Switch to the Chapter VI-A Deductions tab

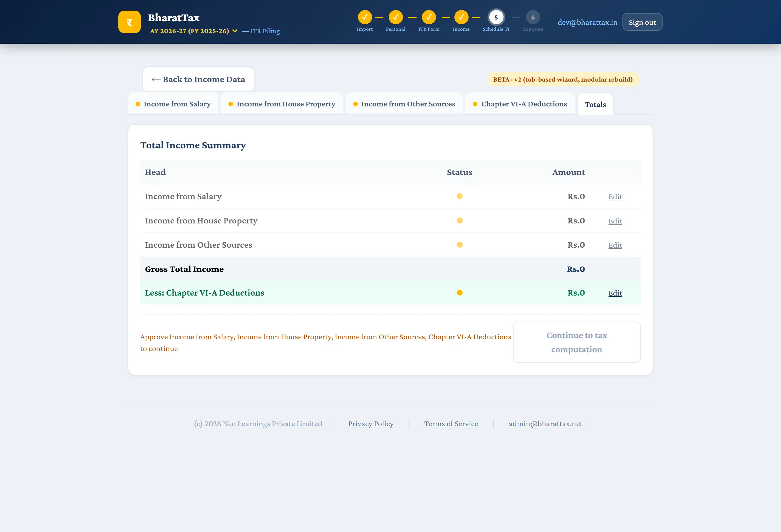tap(520, 104)
